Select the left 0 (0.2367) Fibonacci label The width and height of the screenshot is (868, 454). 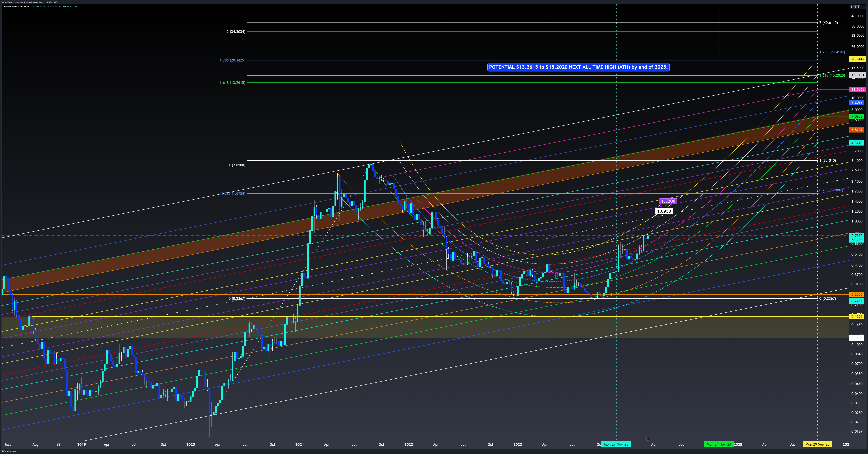tap(237, 299)
